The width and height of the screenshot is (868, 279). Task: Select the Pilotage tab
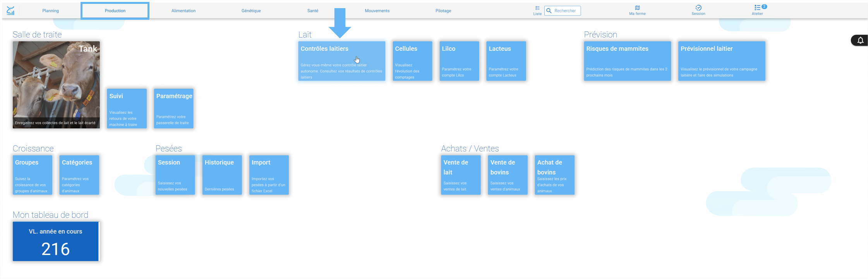coord(443,11)
